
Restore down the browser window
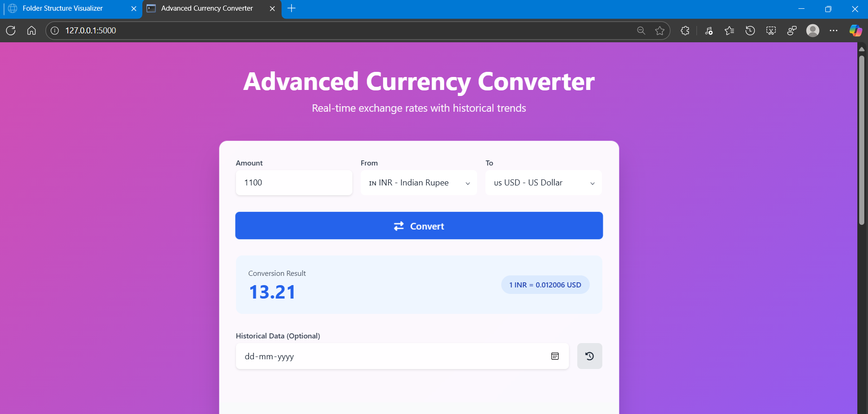coord(828,9)
